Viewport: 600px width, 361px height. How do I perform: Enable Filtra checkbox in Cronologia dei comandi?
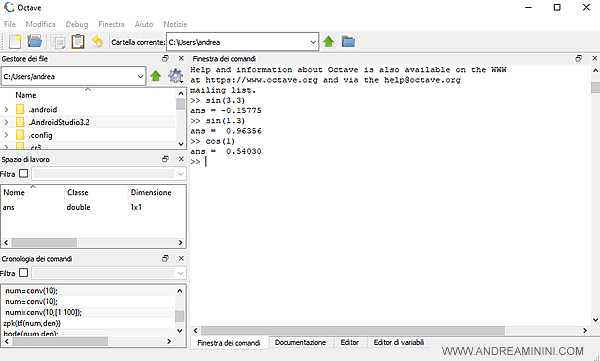coord(23,273)
